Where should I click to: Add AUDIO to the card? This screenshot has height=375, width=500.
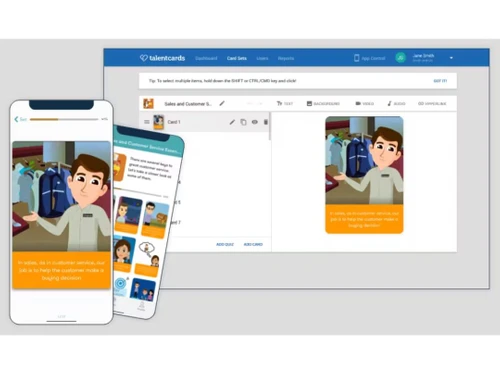[x=396, y=104]
